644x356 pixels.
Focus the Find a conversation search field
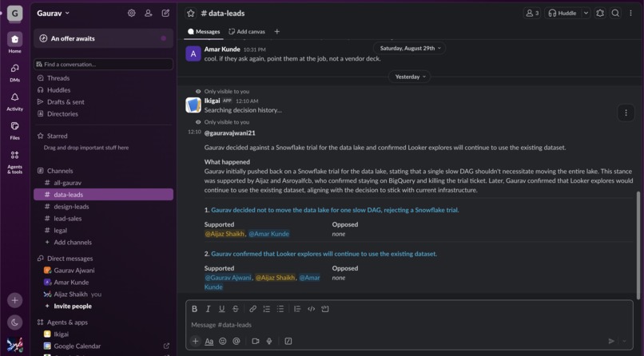(x=104, y=65)
